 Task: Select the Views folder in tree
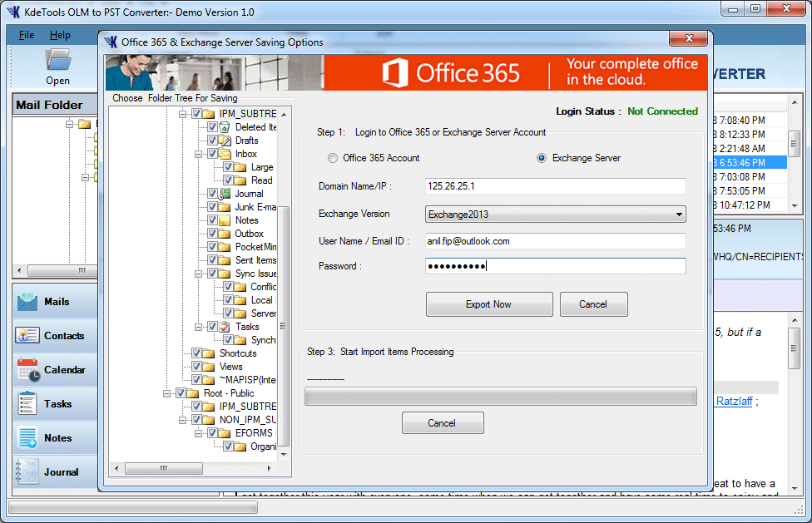tap(231, 367)
